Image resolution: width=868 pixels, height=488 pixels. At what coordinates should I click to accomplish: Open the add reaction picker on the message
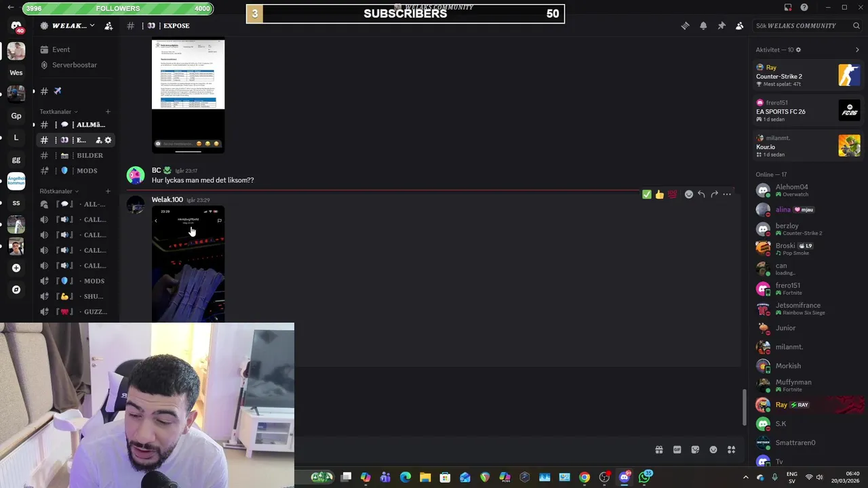tap(689, 195)
